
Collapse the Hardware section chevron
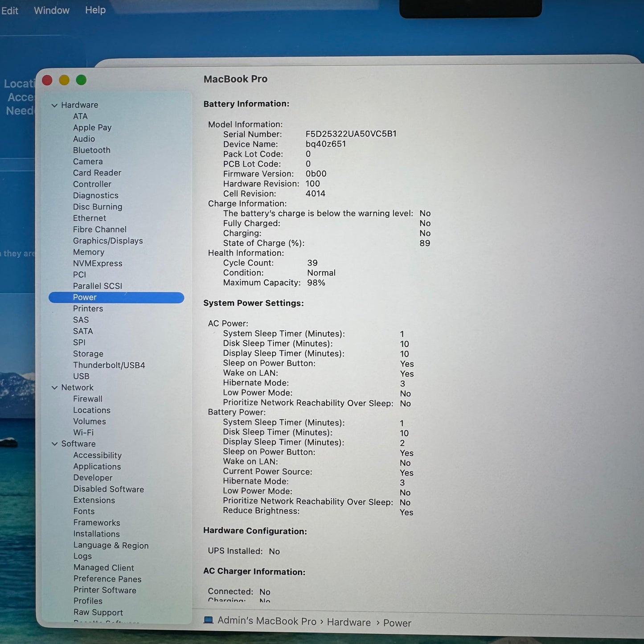[54, 105]
